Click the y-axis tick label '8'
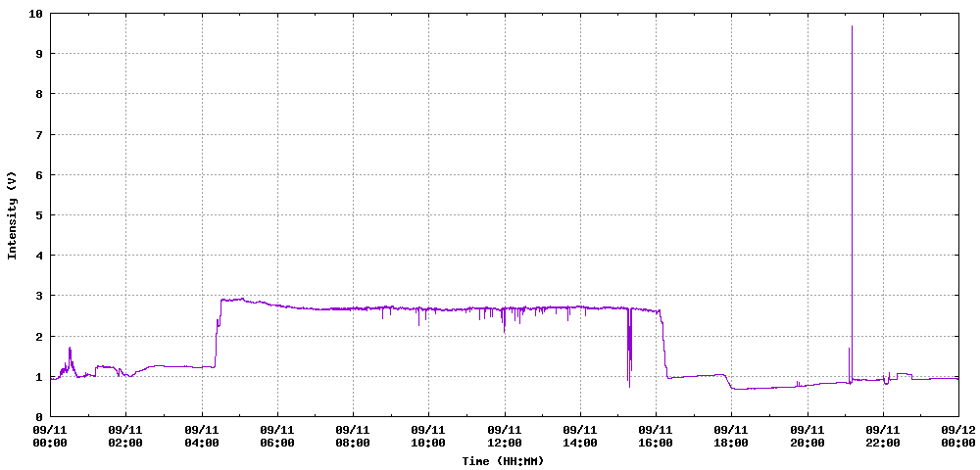This screenshot has width=980, height=470. coord(40,94)
